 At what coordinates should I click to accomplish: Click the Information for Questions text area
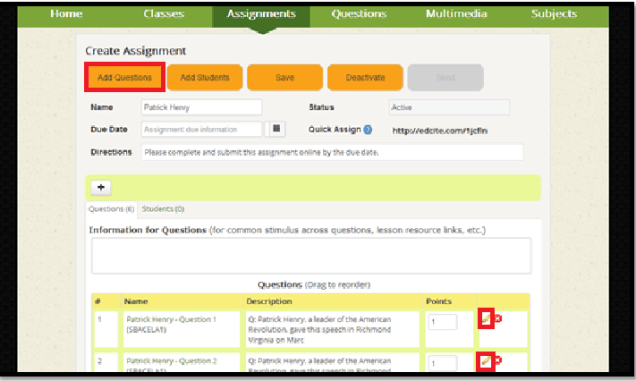(x=311, y=256)
